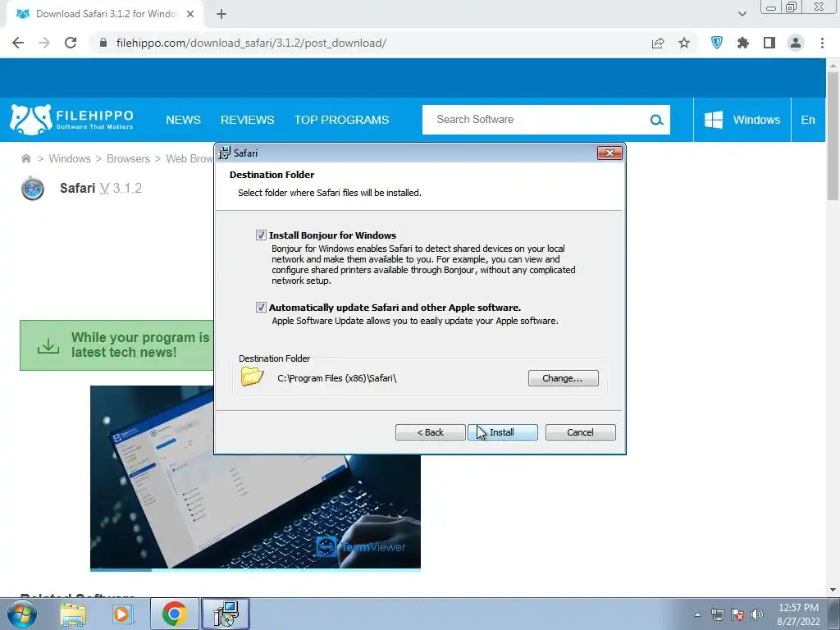Screen dimensions: 840x630
Task: Close the Download Safari tab
Action: point(190,14)
